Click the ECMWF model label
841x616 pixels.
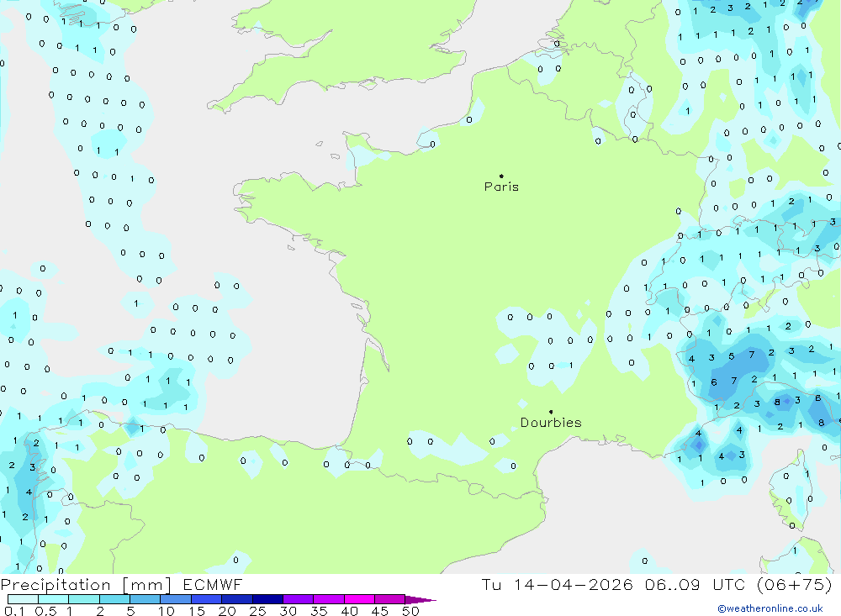(x=213, y=584)
